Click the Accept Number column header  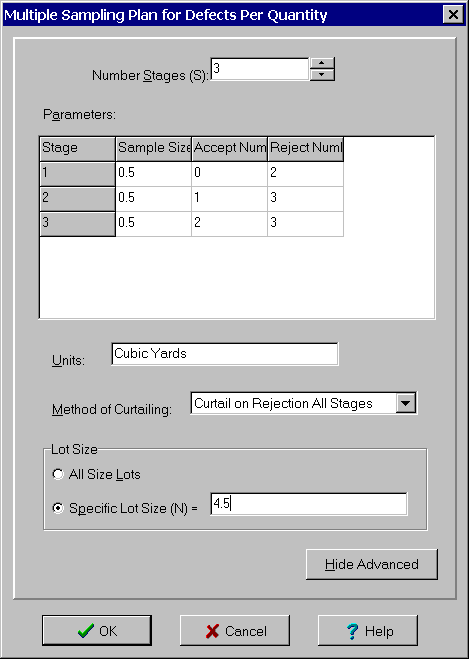click(229, 149)
